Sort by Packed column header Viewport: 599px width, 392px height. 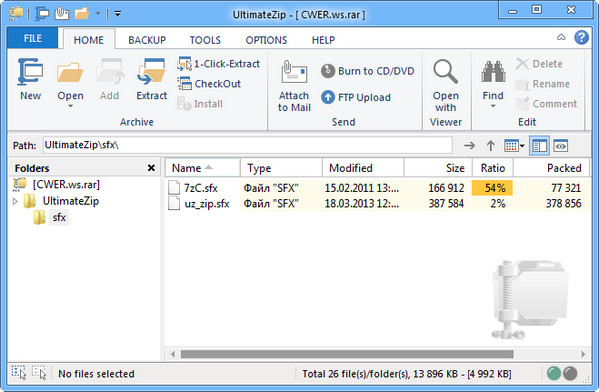pyautogui.click(x=552, y=168)
